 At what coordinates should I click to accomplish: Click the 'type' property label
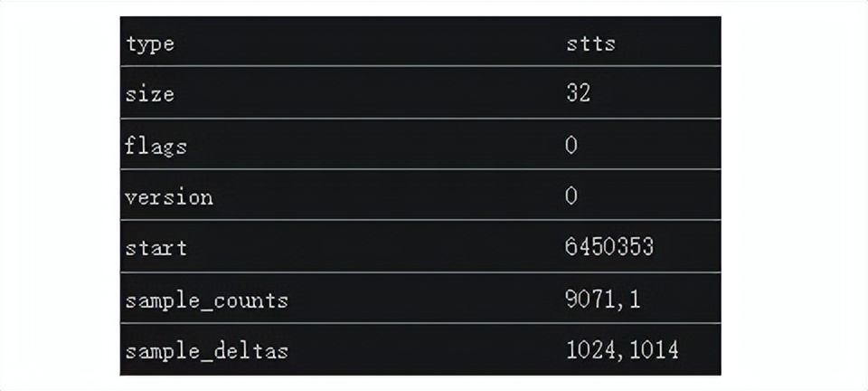[x=150, y=43]
